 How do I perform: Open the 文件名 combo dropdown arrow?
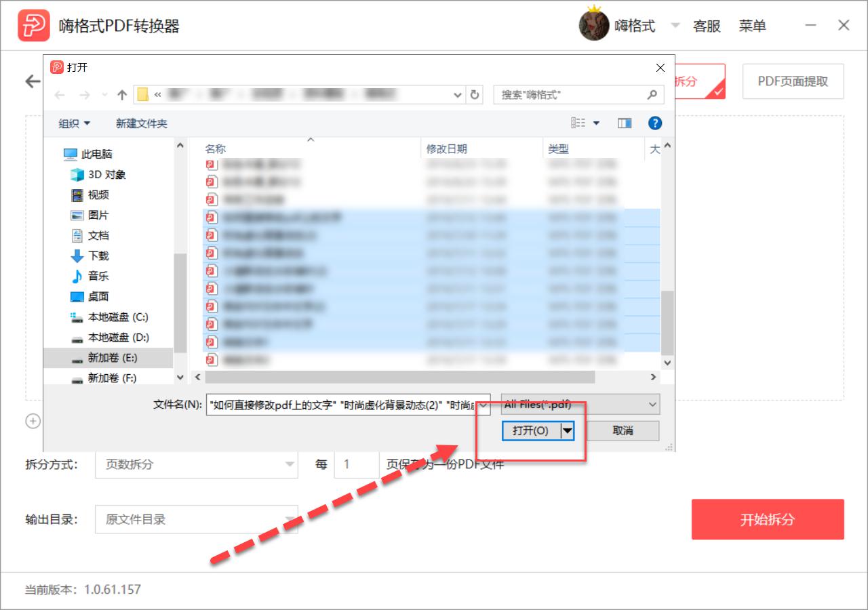pos(484,405)
